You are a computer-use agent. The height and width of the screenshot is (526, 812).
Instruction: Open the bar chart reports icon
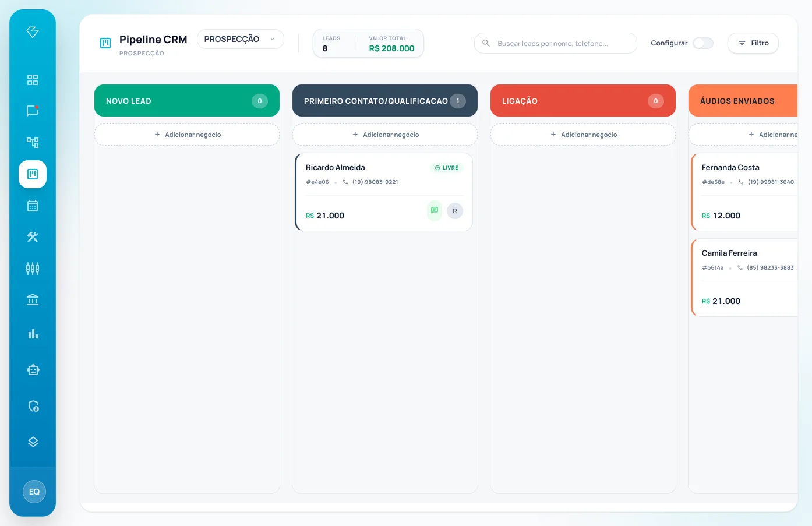[33, 334]
